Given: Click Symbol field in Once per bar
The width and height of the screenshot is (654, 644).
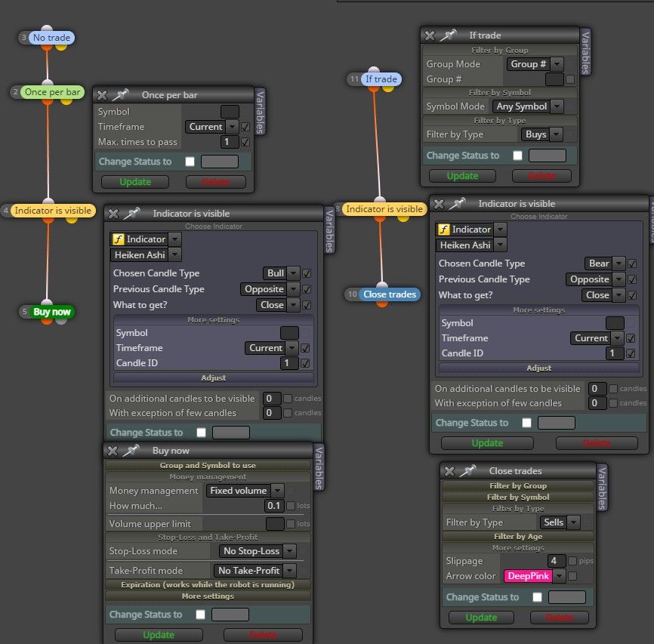Looking at the screenshot, I should point(230,112).
